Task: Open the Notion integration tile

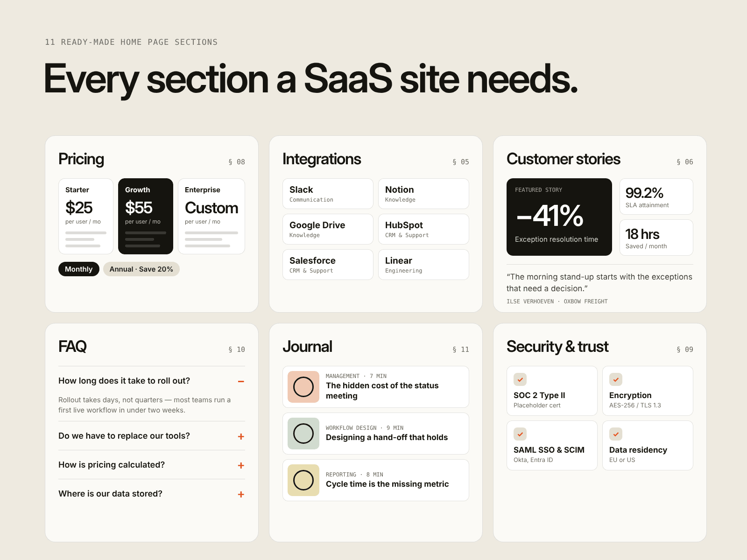Action: pyautogui.click(x=423, y=194)
